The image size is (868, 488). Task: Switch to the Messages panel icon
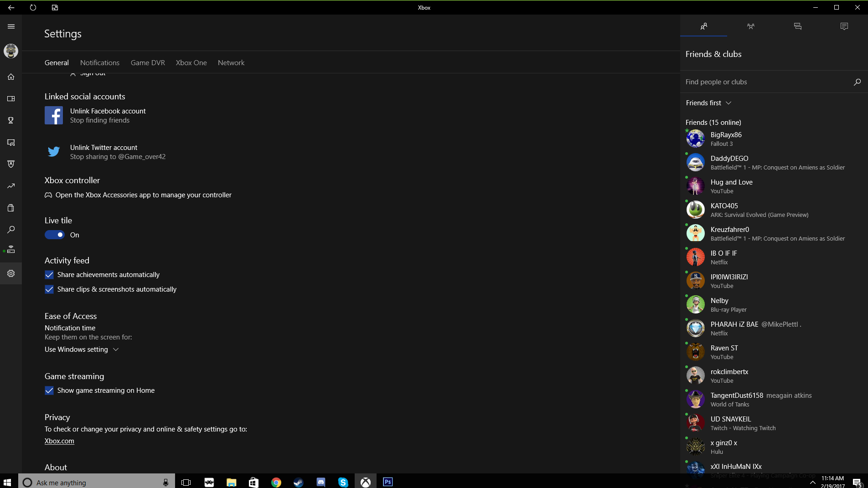pos(798,26)
